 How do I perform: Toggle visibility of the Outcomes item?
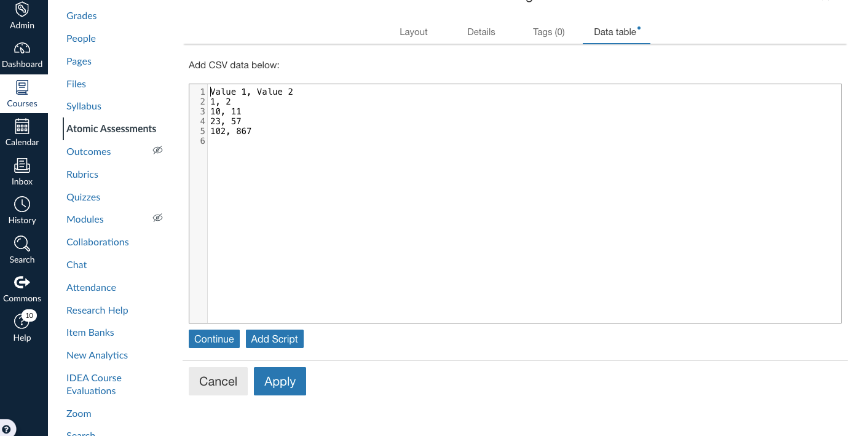tap(157, 150)
